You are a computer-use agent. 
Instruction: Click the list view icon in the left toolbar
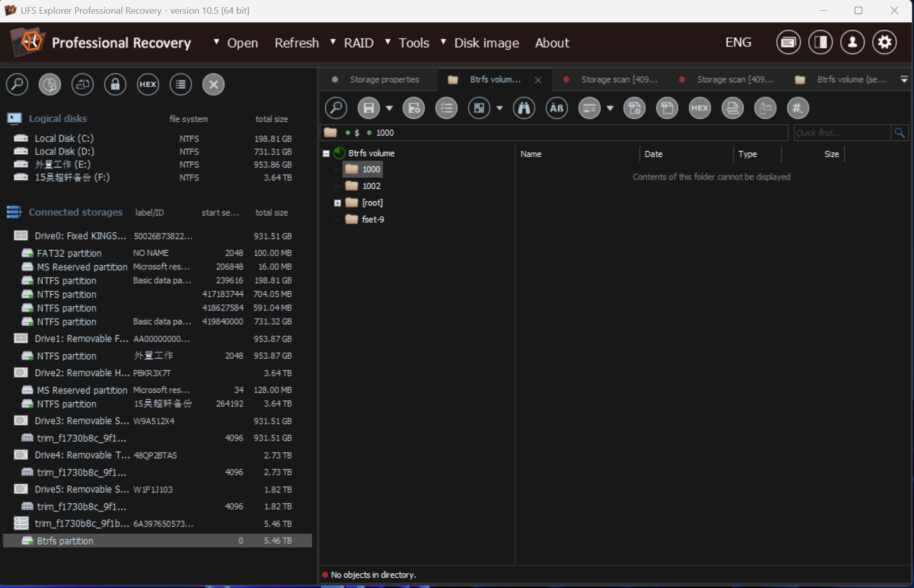(x=181, y=84)
